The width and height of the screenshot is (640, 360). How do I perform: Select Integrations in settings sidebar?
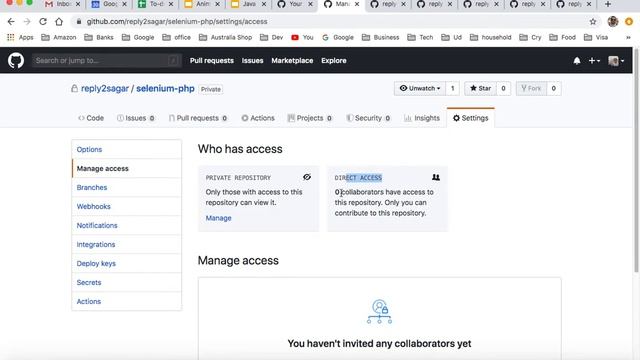click(127, 244)
